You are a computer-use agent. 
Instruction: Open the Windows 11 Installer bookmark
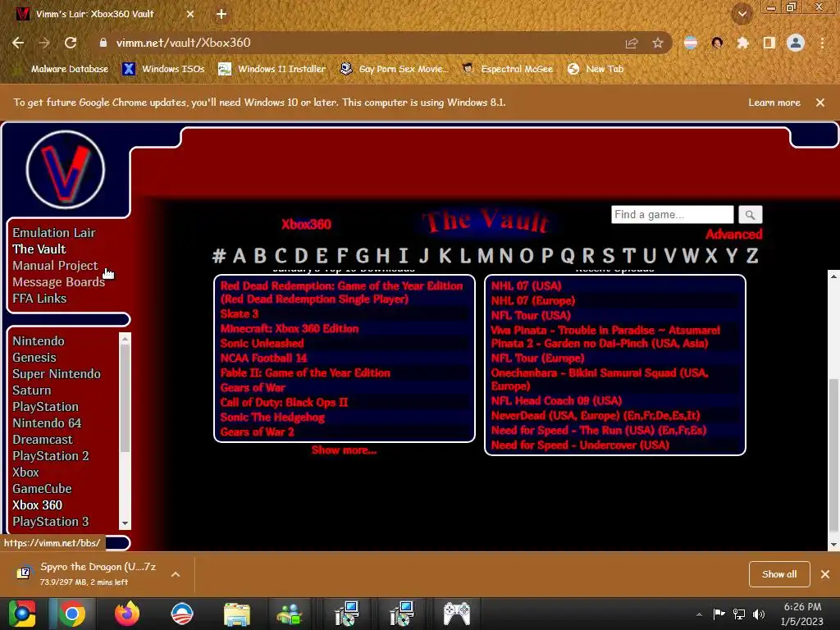coord(272,69)
